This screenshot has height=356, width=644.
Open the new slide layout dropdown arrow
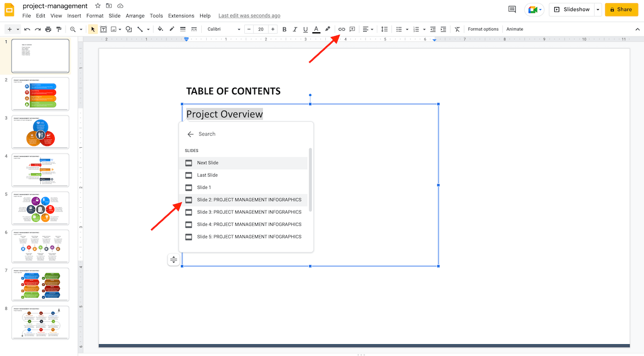[18, 29]
